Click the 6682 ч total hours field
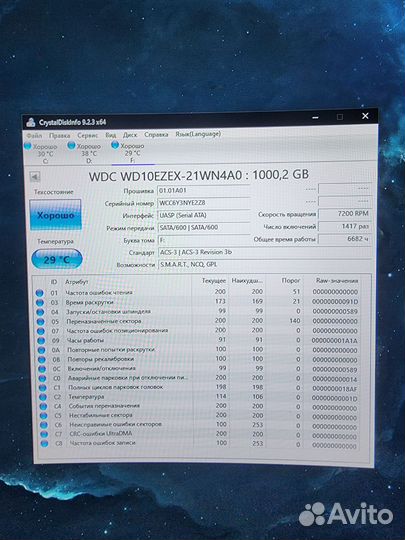 point(345,239)
